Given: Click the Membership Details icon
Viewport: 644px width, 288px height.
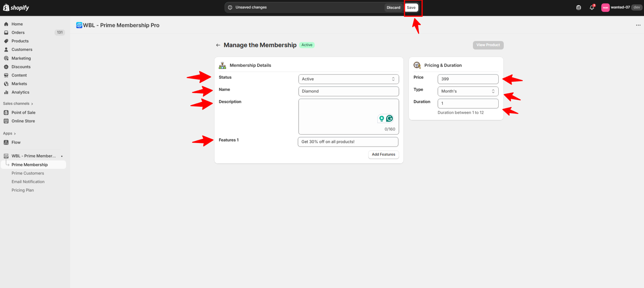Looking at the screenshot, I should pos(223,65).
